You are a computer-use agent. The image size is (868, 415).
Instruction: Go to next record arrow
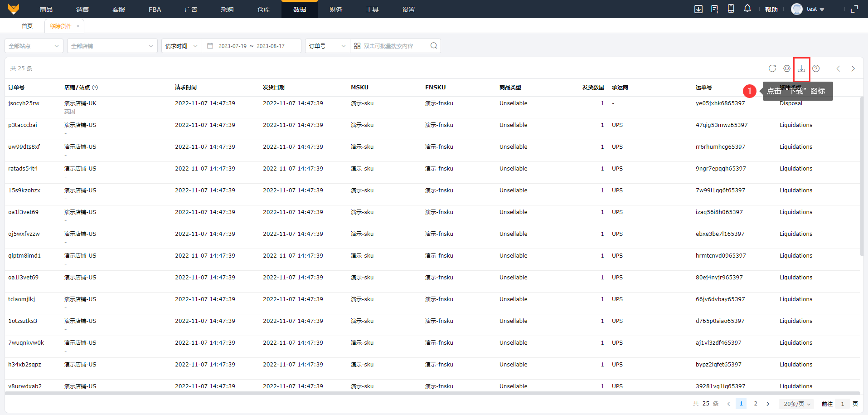(853, 68)
